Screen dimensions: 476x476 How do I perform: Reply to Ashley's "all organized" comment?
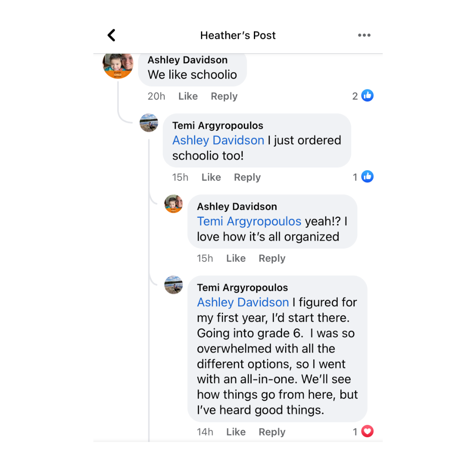click(272, 258)
